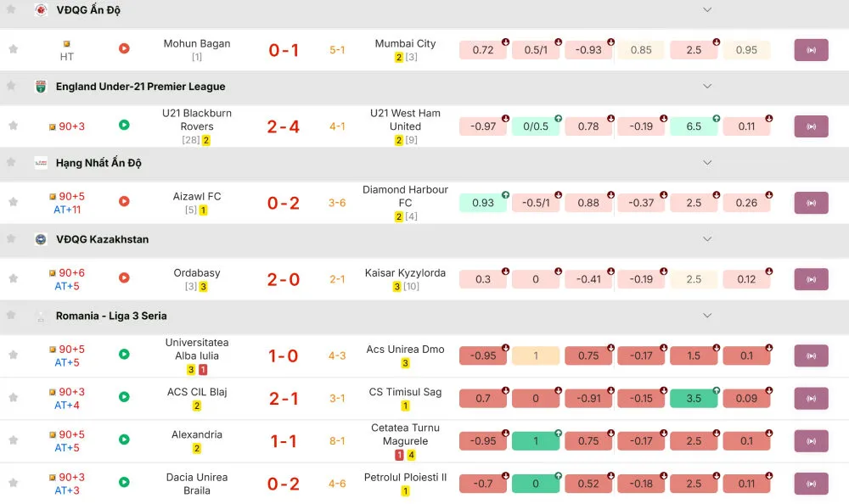Star the VĐQG Kazakhstan league
This screenshot has height=504, width=849.
tap(11, 239)
